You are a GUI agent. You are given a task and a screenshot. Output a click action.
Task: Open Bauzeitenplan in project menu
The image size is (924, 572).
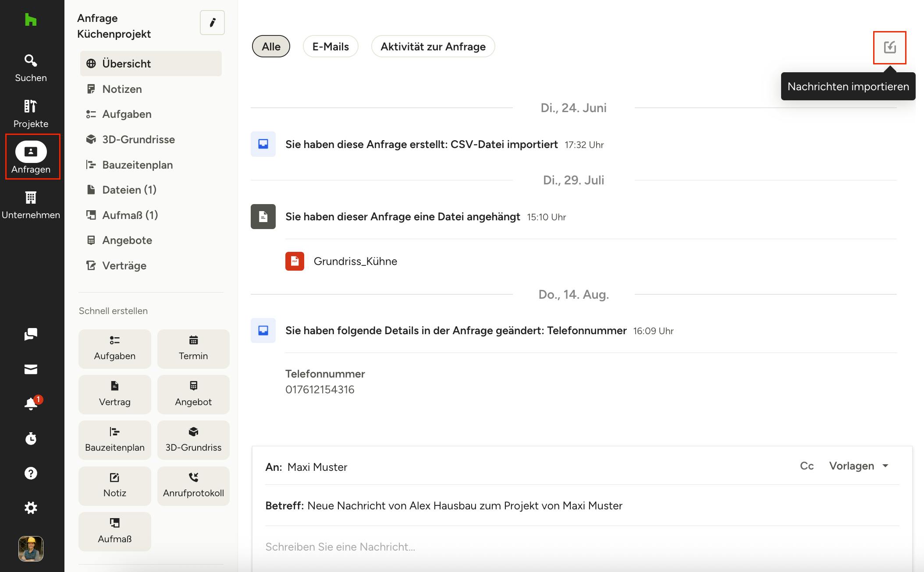[137, 165]
